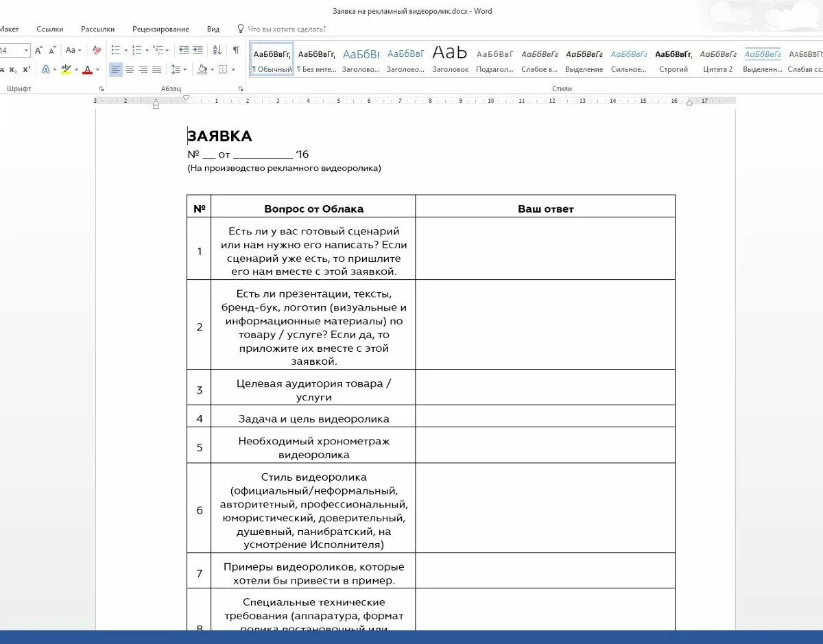Apply text highlight color
The height and width of the screenshot is (644, 823).
(66, 69)
